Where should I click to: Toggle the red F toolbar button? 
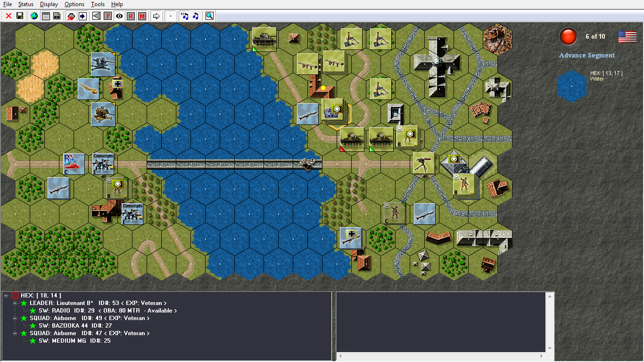(108, 16)
